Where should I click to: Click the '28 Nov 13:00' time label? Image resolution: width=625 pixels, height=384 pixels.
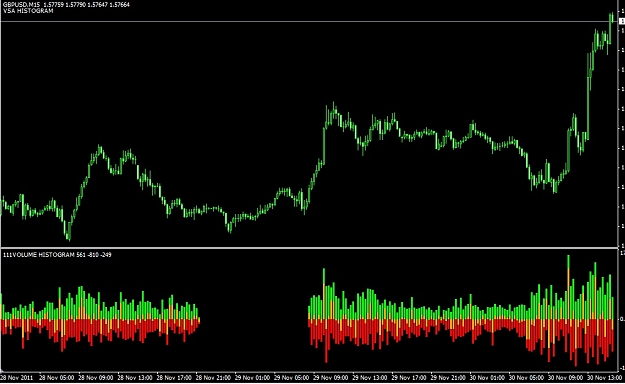135,377
